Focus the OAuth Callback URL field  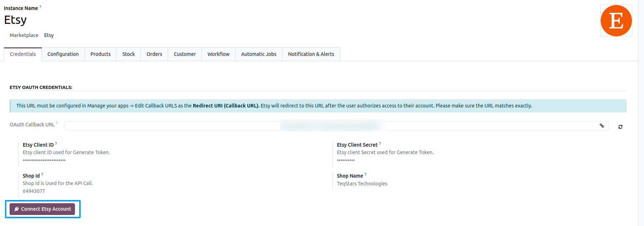point(336,126)
